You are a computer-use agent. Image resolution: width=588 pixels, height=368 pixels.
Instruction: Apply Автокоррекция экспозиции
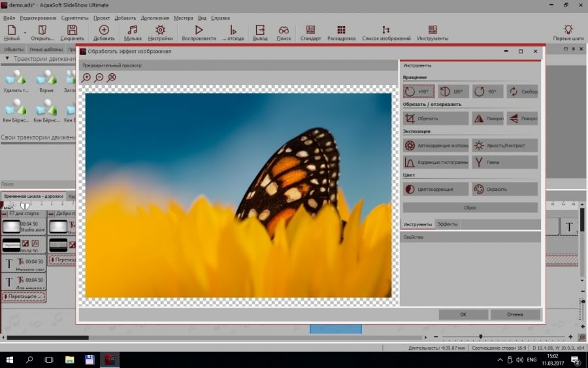pyautogui.click(x=436, y=145)
